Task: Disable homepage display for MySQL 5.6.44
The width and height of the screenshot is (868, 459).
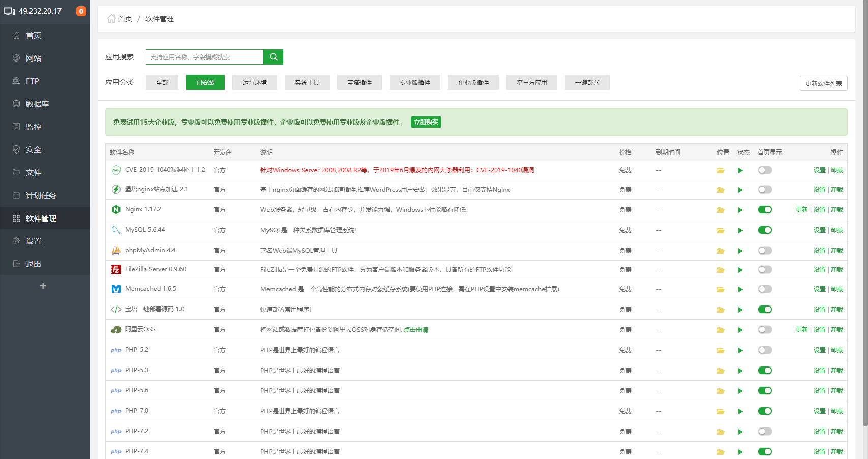Action: pyautogui.click(x=765, y=230)
